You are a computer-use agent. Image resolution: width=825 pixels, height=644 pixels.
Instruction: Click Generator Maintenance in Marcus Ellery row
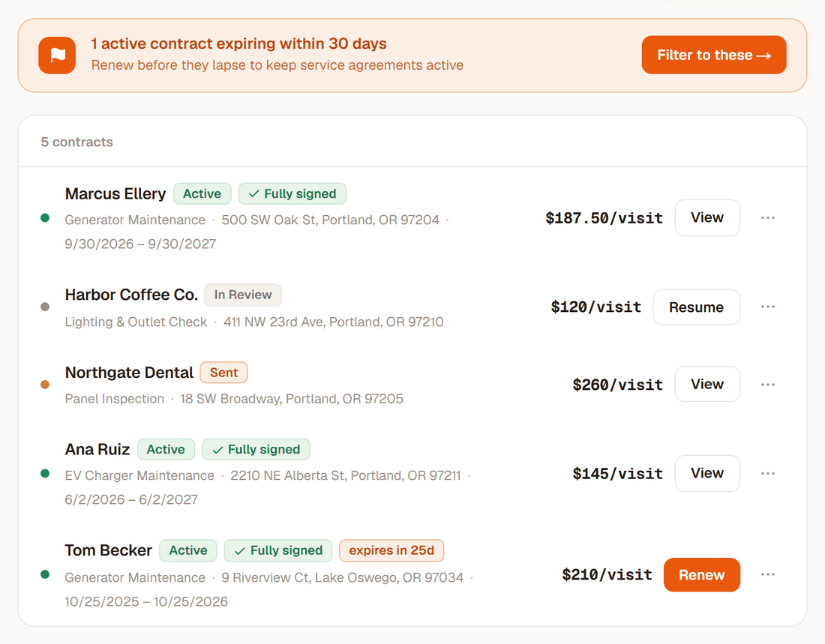135,220
